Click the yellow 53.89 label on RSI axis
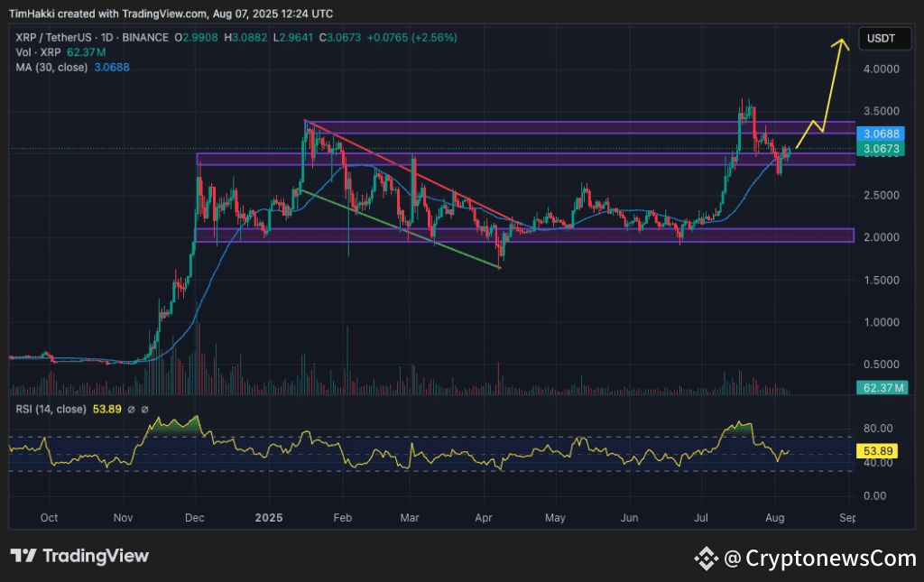This screenshot has height=582, width=924. click(x=877, y=451)
